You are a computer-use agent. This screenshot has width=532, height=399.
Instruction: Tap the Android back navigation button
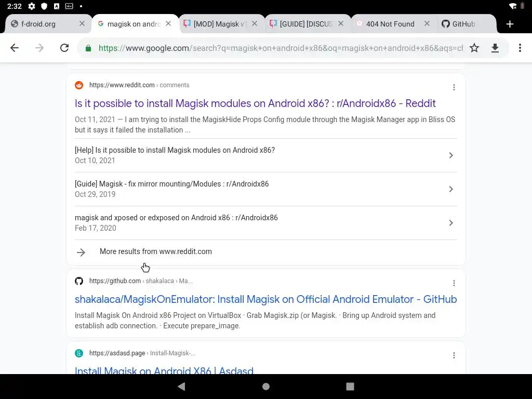coord(181,387)
